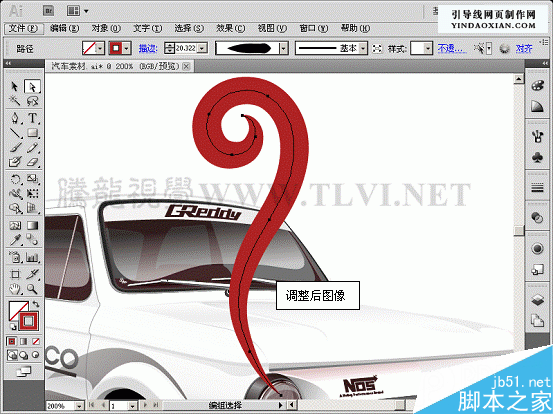
Task: Click the stroke weight stepper arrows
Action: coord(170,48)
